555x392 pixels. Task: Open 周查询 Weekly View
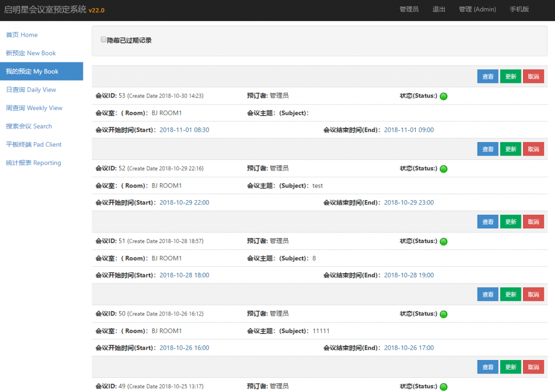click(34, 108)
